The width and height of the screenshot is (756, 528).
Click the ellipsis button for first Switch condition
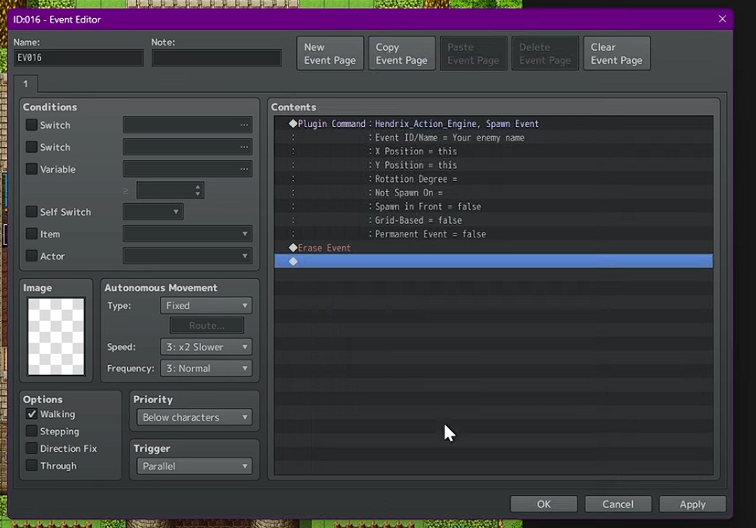coord(244,125)
